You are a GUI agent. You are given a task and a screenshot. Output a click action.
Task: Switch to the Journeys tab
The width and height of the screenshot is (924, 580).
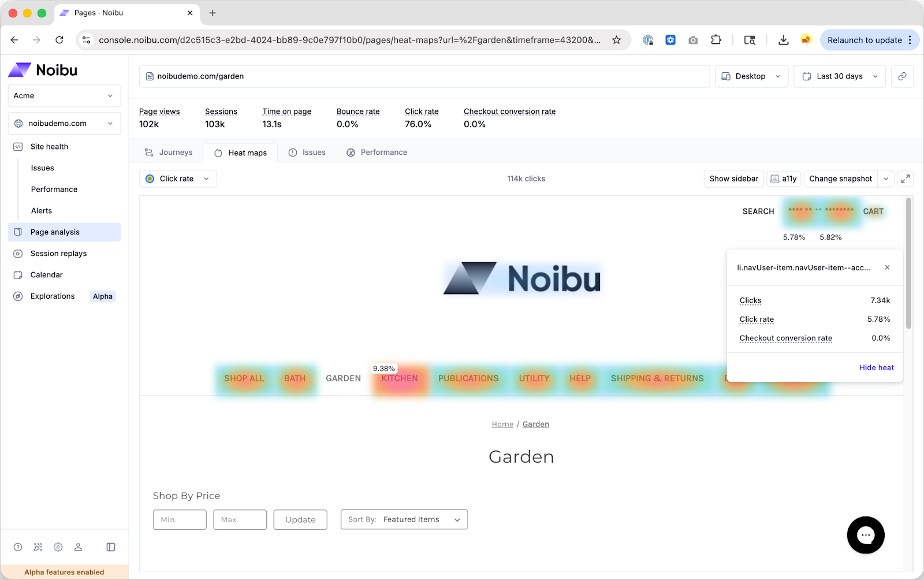pyautogui.click(x=169, y=153)
